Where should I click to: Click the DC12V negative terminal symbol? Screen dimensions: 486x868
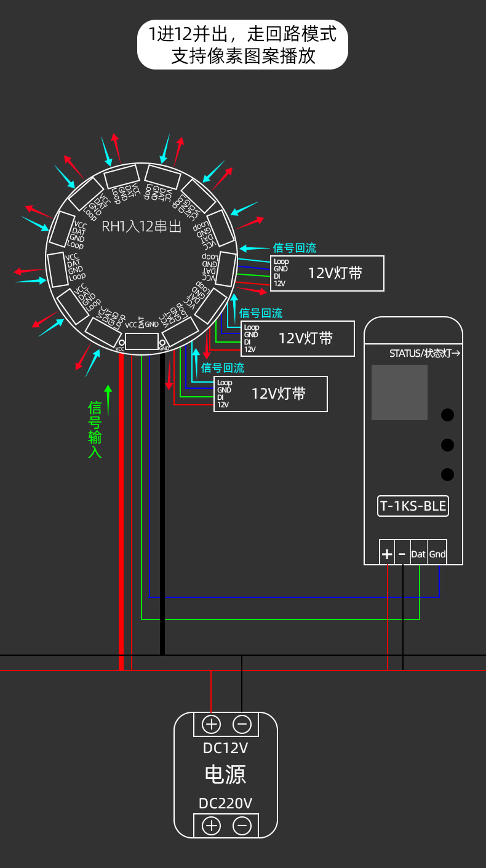click(x=242, y=724)
